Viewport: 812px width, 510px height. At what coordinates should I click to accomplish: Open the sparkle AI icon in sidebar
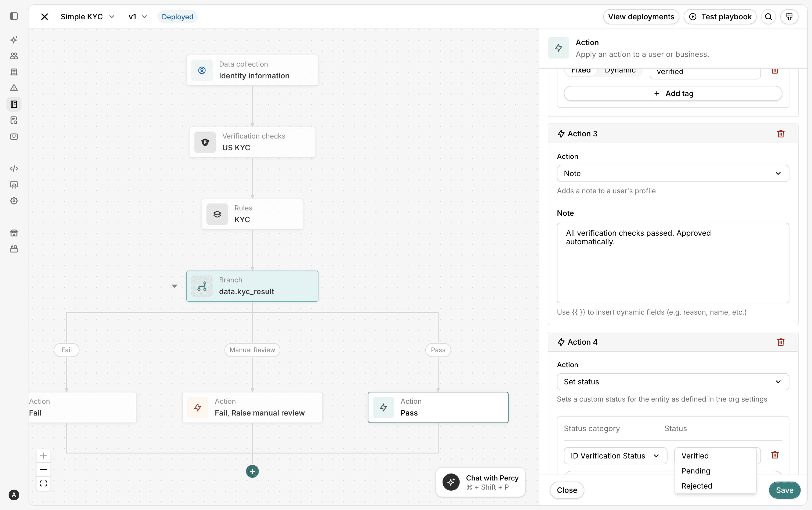[x=14, y=40]
